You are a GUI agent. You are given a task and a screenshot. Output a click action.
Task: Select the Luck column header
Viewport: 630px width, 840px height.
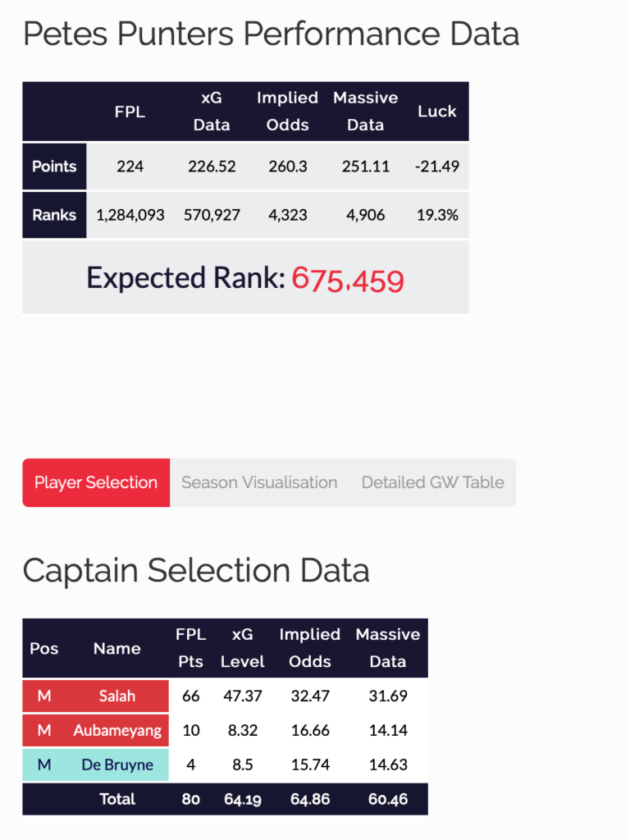tap(437, 111)
